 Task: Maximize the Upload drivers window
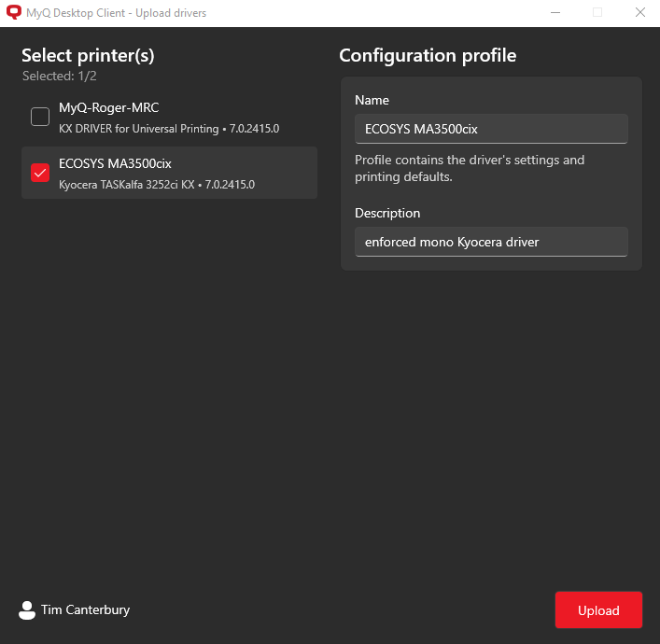597,13
